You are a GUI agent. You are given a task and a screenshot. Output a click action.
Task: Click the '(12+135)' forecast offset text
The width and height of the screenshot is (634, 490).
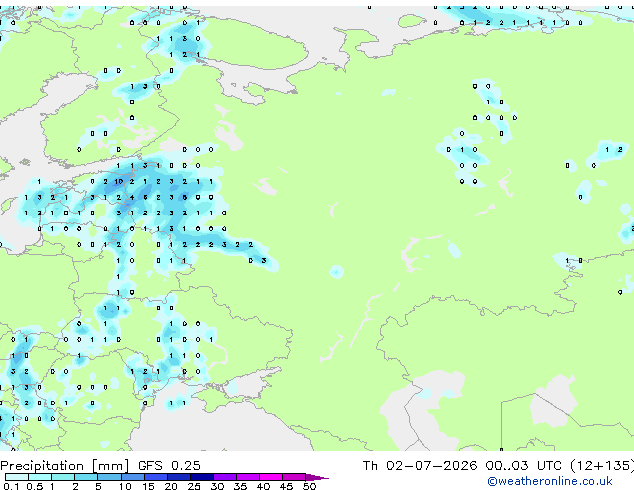[x=602, y=466]
